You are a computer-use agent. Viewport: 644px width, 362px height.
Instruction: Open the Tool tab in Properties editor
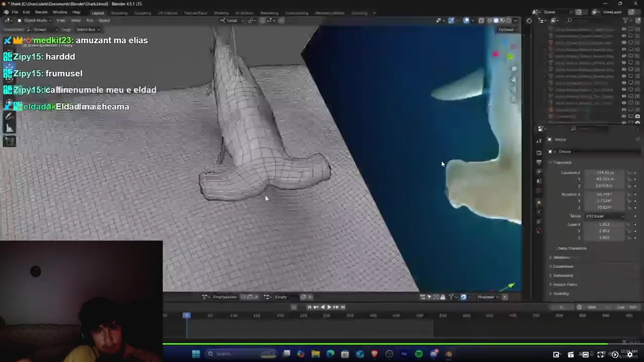(x=539, y=141)
